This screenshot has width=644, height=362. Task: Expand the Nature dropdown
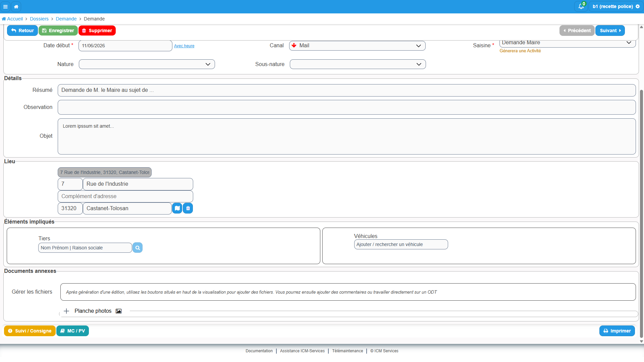point(147,64)
